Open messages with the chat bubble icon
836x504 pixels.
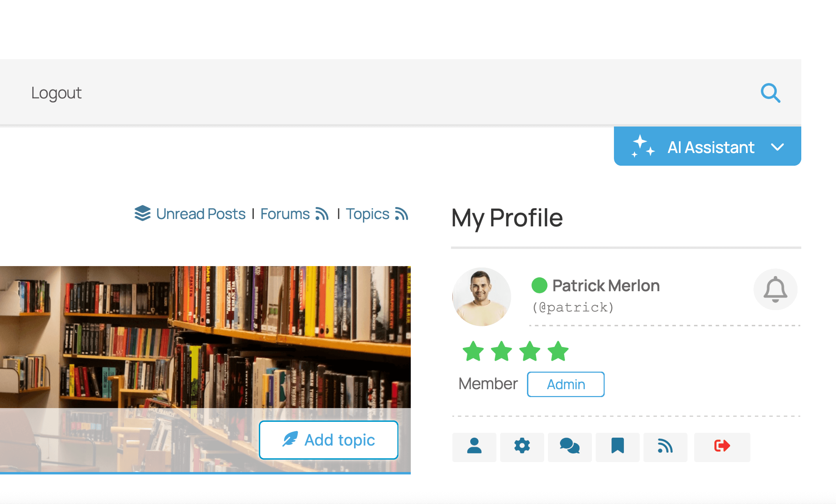570,447
